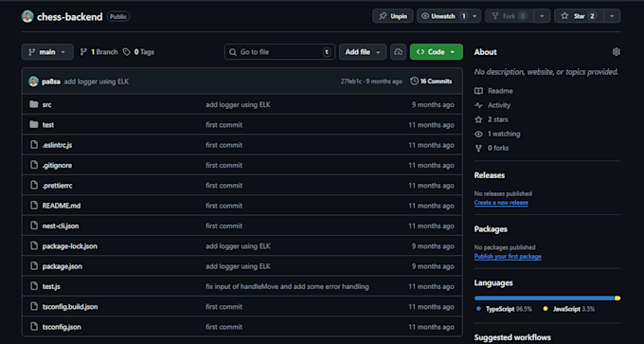Open the tsconfig.json file name

coord(62,327)
